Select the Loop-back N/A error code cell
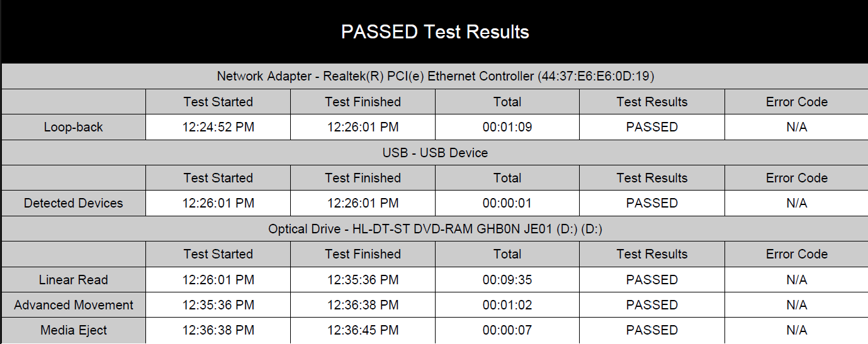The height and width of the screenshot is (344, 868). 797,127
